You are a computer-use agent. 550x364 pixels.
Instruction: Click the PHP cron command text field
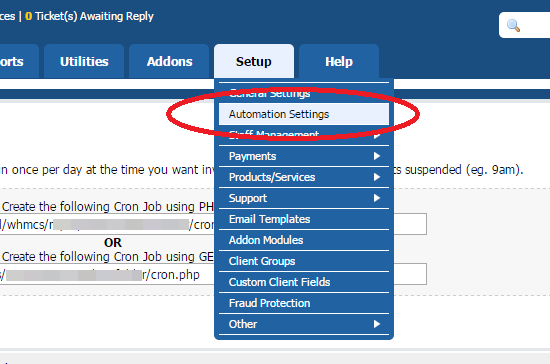(x=213, y=224)
